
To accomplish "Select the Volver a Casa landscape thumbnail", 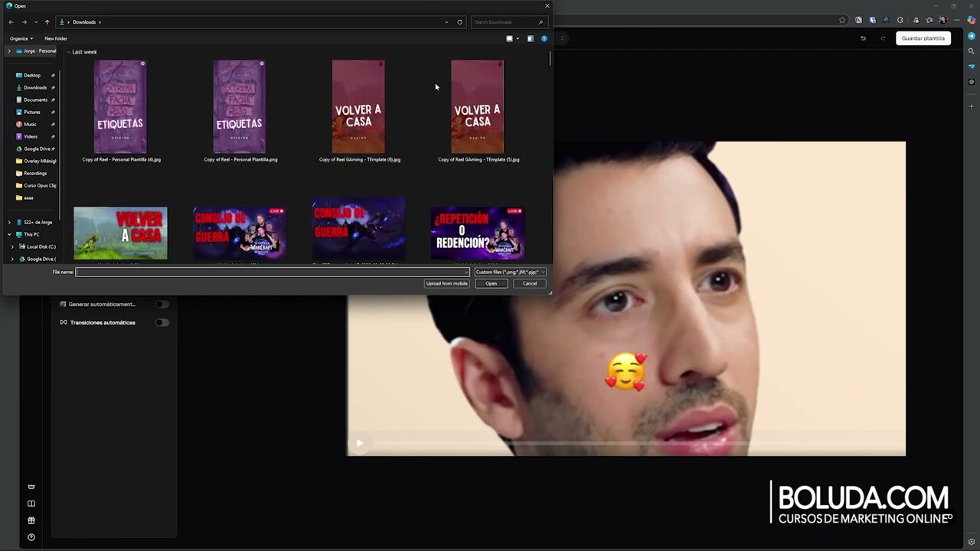I will [x=120, y=233].
